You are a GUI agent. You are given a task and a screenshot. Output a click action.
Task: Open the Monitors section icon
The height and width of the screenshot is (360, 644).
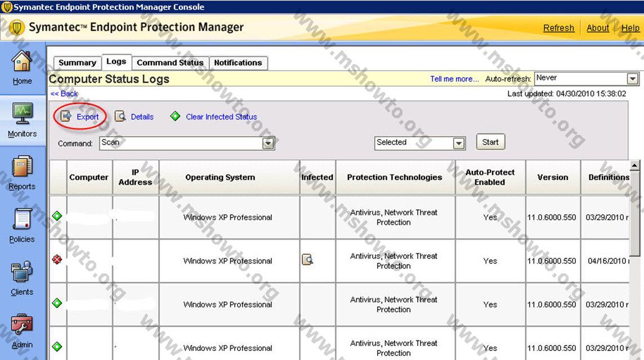(x=22, y=114)
